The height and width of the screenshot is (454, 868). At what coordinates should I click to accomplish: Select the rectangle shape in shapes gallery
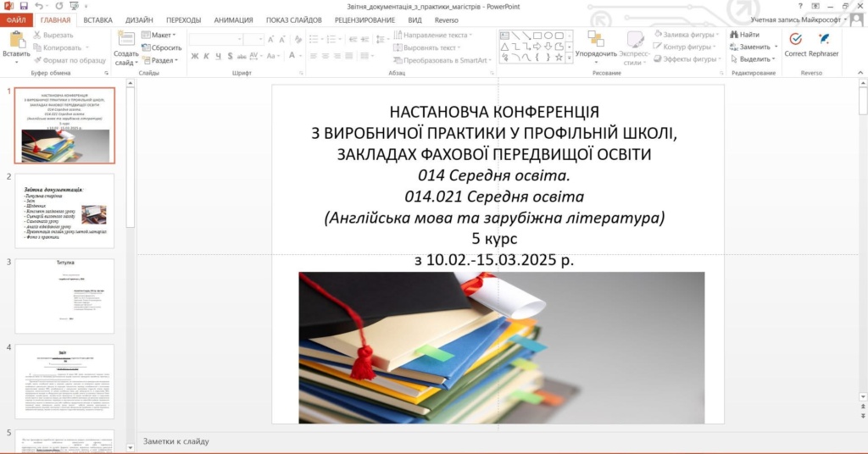537,36
